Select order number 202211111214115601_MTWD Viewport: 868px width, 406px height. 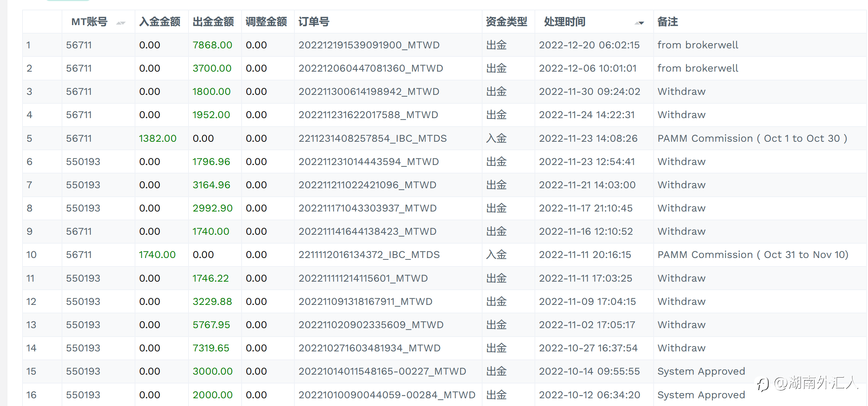363,278
